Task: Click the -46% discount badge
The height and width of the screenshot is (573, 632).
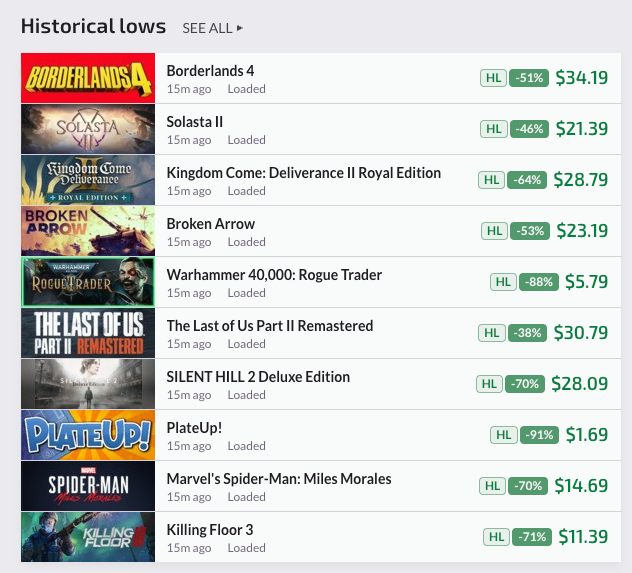Action: 529,129
